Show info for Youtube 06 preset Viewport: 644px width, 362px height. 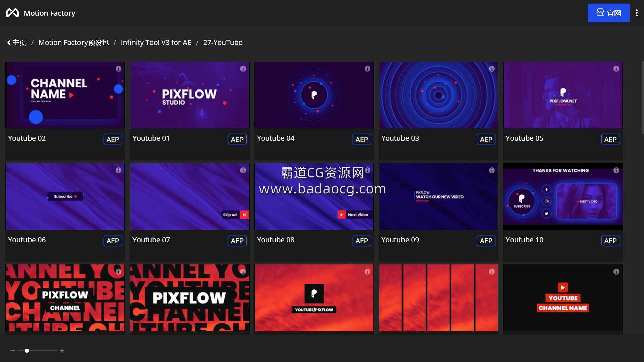pyautogui.click(x=118, y=170)
